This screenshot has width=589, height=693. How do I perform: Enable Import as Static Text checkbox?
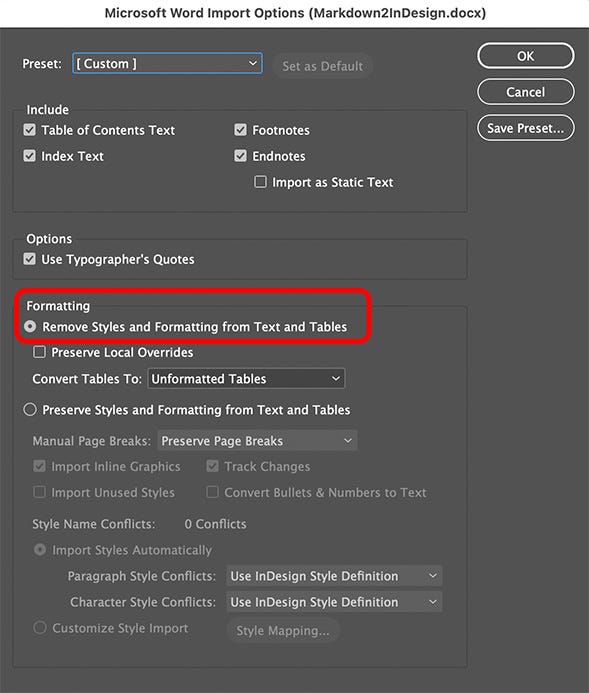click(260, 182)
